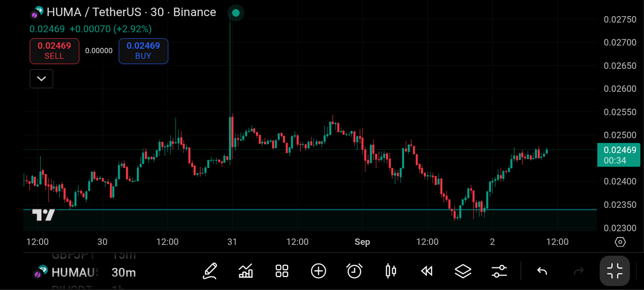Screen dimensions: 644x290
Task: Click the 0.02600 price axis label
Action: point(620,89)
